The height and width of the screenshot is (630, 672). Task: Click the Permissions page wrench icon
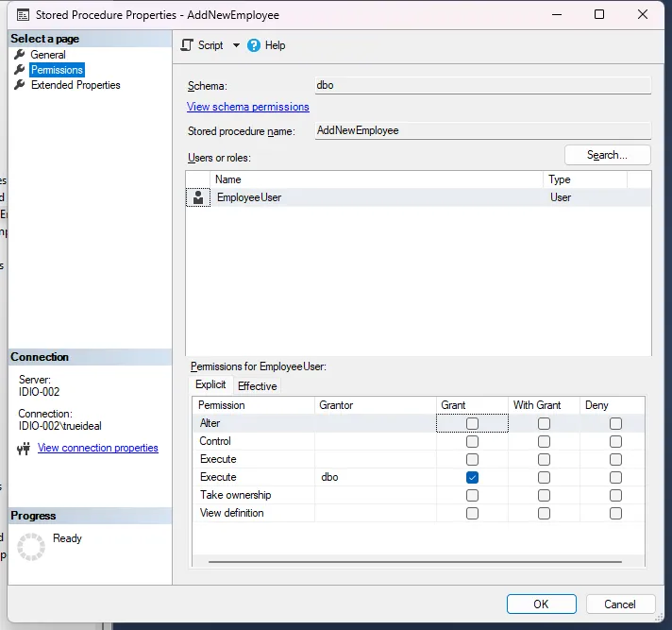tap(19, 70)
